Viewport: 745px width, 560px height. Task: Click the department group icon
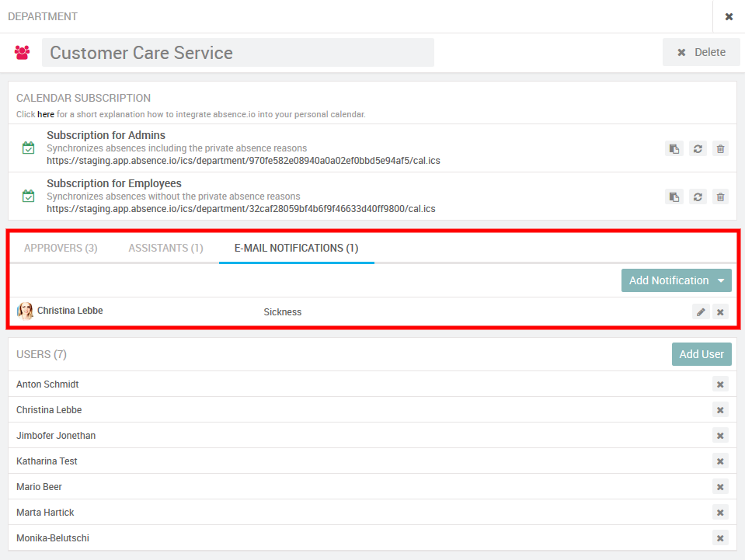[23, 53]
